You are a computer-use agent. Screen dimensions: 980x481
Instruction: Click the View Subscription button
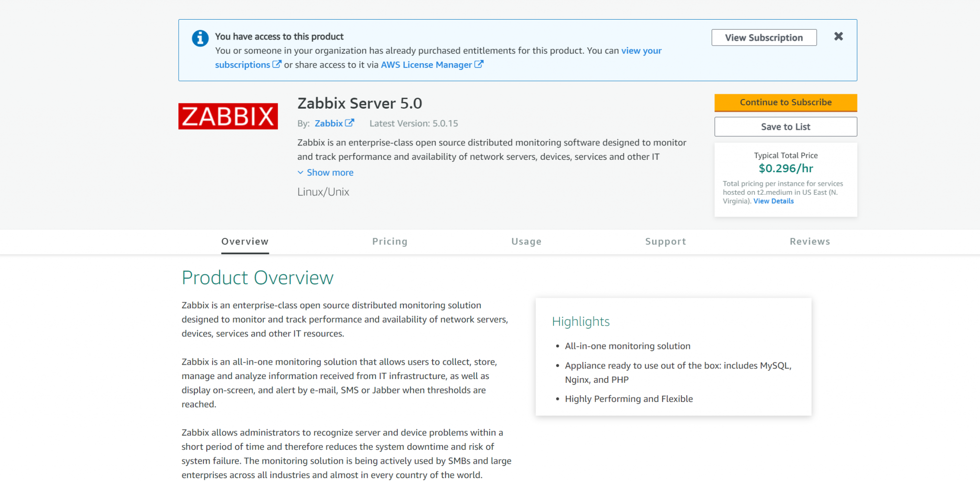764,37
